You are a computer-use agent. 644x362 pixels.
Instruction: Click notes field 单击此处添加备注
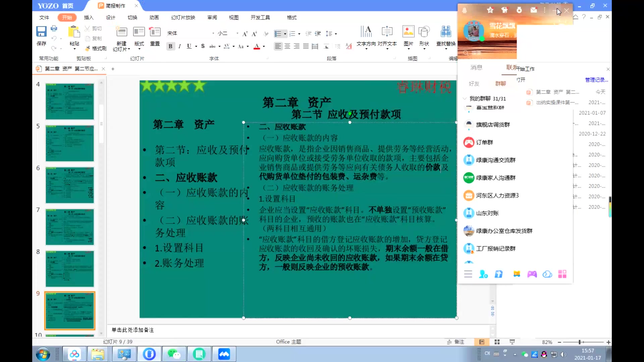coord(132,330)
